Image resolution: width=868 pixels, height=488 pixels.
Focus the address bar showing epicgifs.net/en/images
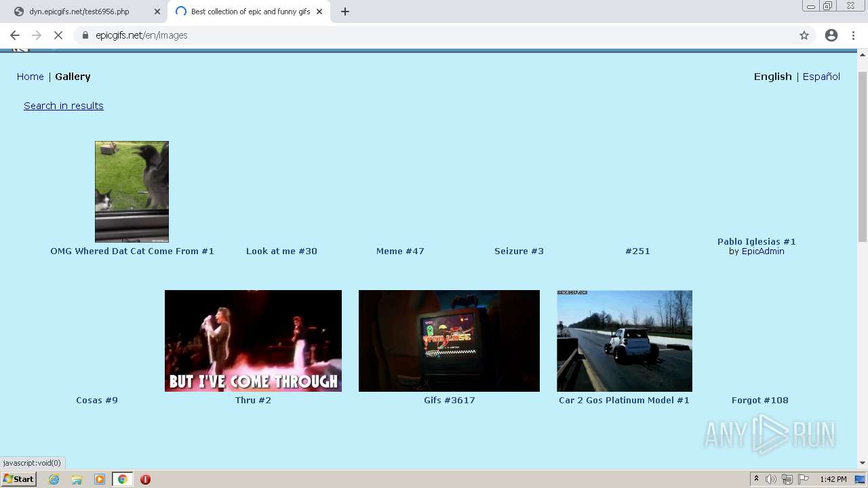pyautogui.click(x=434, y=35)
